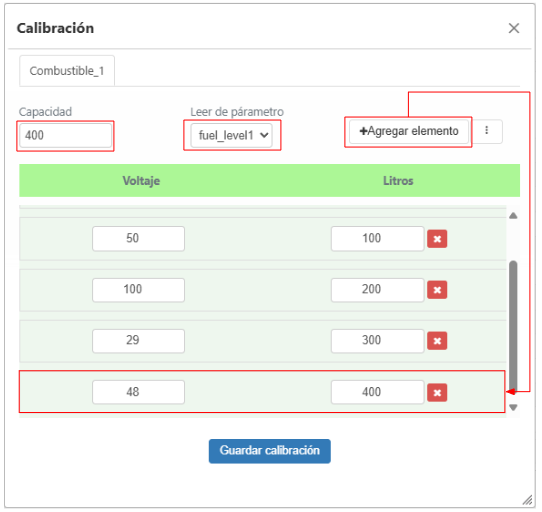The width and height of the screenshot is (542, 512).
Task: Click the Capacidad input field
Action: click(65, 135)
